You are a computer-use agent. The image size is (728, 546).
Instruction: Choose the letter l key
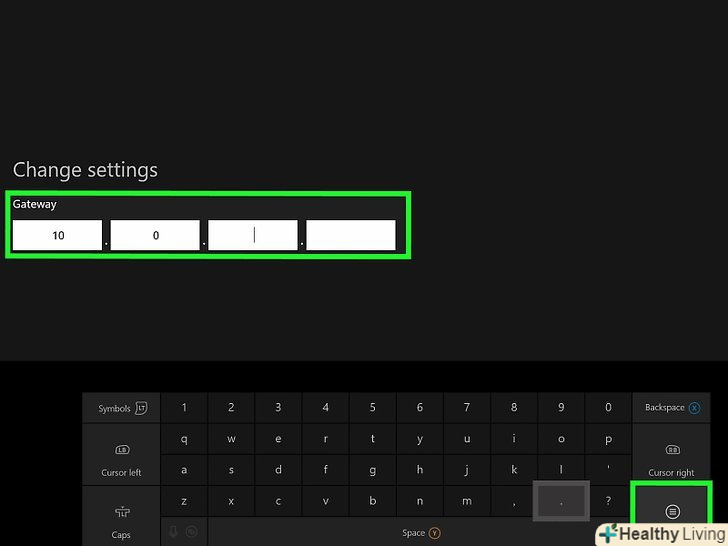[x=561, y=470]
